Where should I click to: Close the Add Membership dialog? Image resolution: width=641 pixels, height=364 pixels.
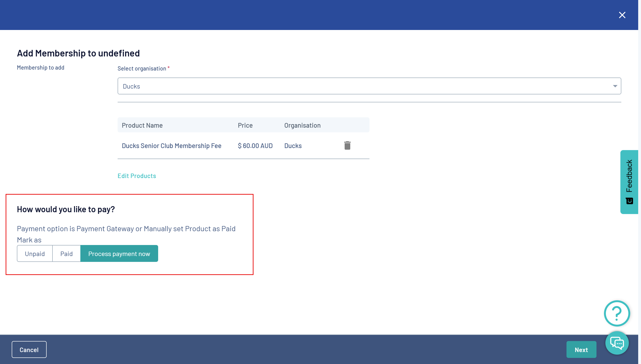click(622, 15)
